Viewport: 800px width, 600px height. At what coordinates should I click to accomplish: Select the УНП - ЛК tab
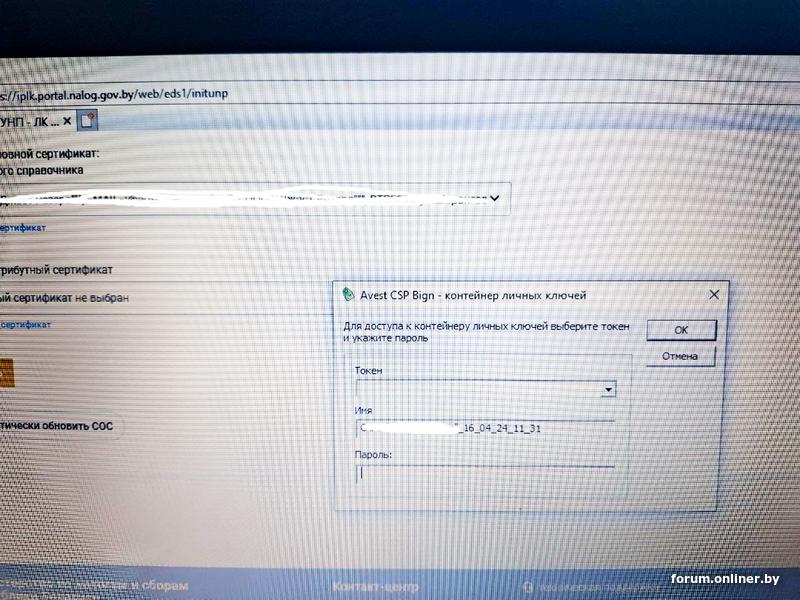tap(29, 121)
